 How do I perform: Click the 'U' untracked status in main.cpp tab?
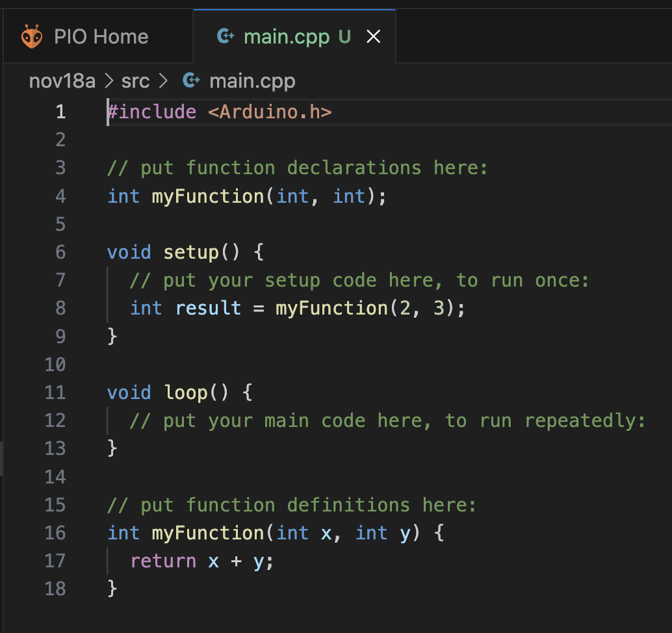(344, 36)
